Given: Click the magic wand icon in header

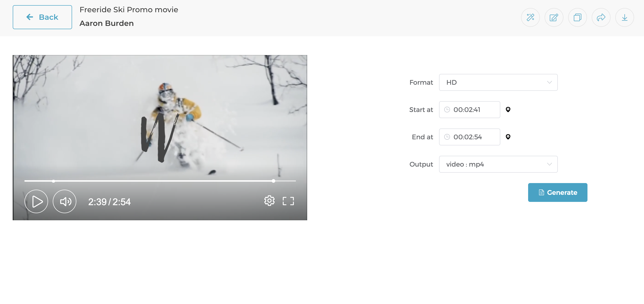Looking at the screenshot, I should (530, 17).
